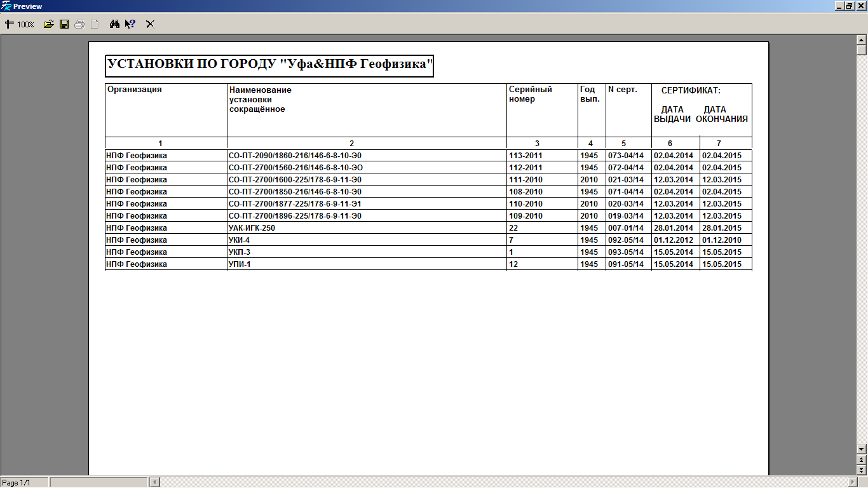Viewport: 868px width, 488px height.
Task: Activate the help pointer question-mark icon
Action: click(130, 24)
